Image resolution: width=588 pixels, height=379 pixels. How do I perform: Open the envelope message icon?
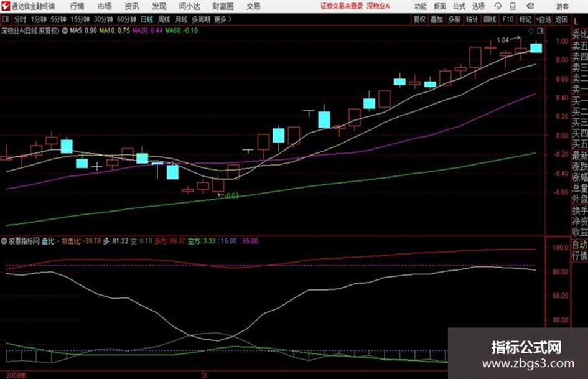530,6
